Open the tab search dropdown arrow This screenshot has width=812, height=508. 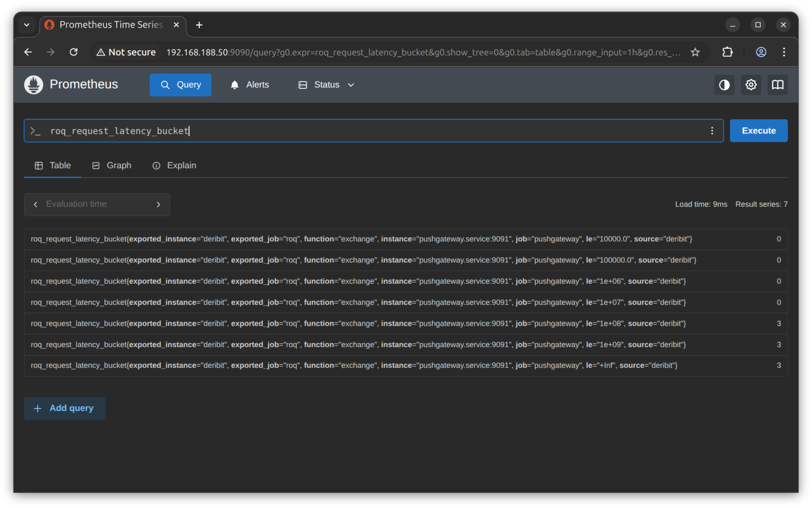click(x=27, y=25)
